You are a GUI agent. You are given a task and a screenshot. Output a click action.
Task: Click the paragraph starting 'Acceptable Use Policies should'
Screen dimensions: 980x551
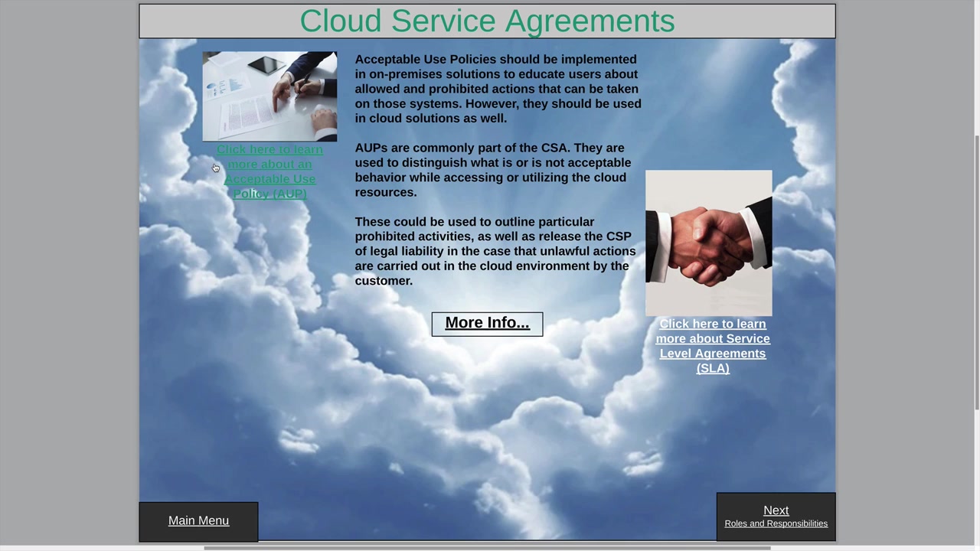point(498,89)
